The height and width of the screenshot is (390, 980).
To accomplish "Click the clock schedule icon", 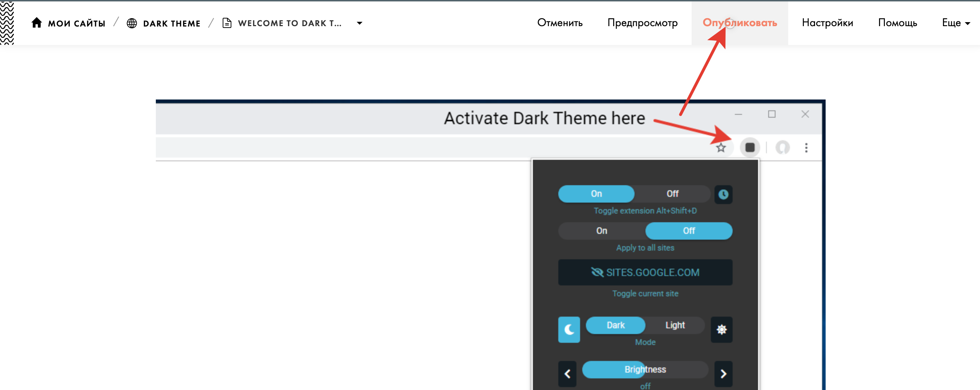I will (x=723, y=194).
